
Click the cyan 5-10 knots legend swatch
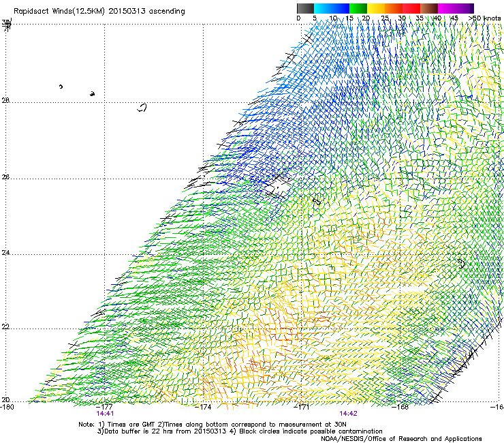coord(323,8)
